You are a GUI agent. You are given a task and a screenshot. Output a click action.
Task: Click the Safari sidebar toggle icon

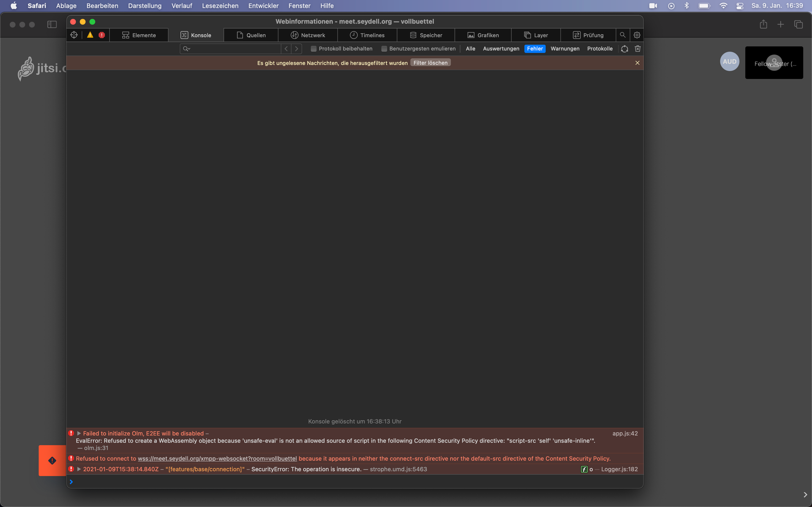(x=52, y=24)
